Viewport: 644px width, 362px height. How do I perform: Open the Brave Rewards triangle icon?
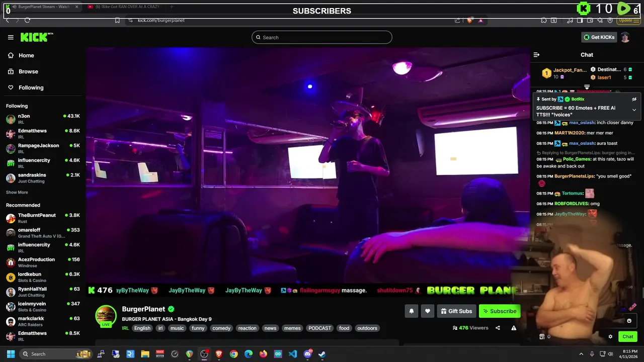[480, 20]
